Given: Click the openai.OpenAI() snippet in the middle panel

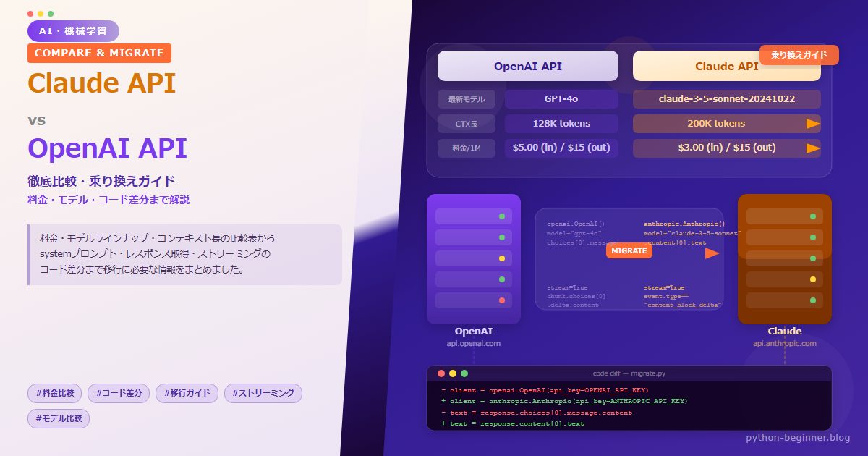Looking at the screenshot, I should 576,224.
